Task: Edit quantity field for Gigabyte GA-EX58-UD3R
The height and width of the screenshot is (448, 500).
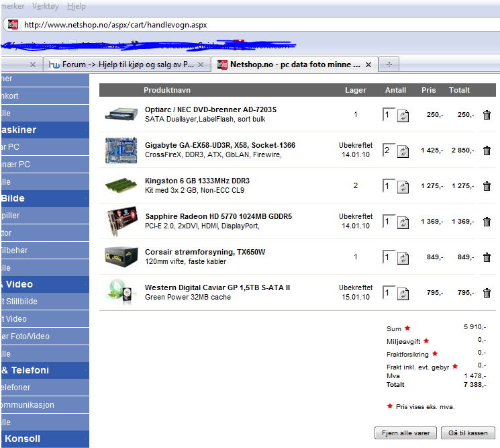Action: click(x=389, y=150)
